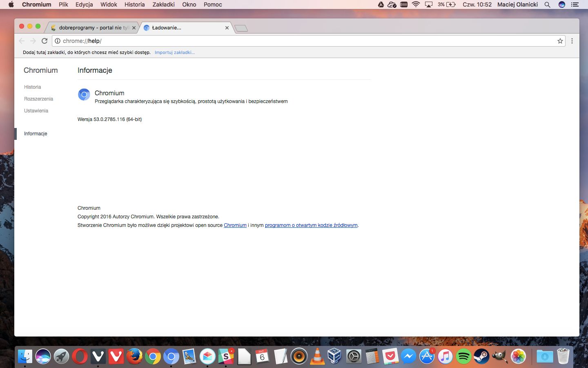Open the AirPlay display menu
Image resolution: width=588 pixels, height=368 pixels.
(429, 4)
